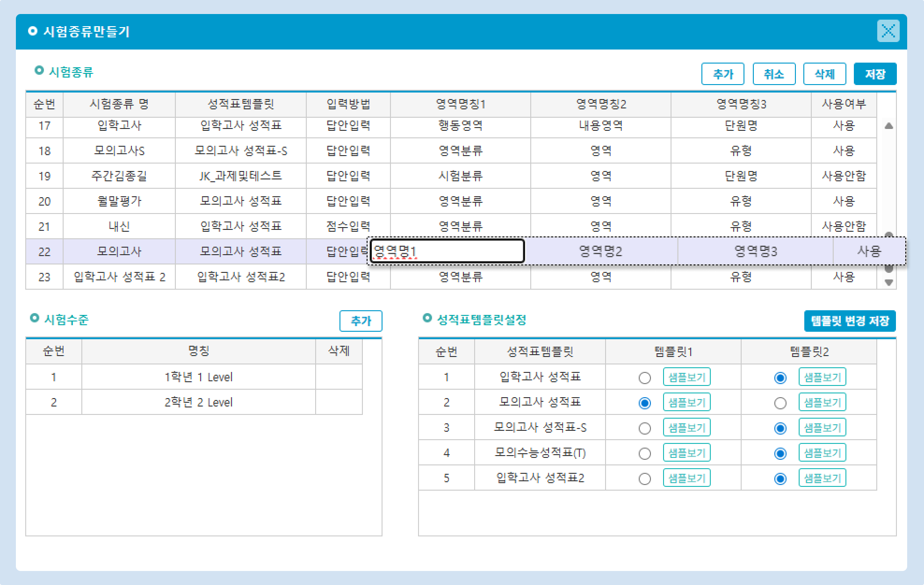924x585 pixels.
Task: Click 추가 button in 시험종류 section
Action: [722, 74]
